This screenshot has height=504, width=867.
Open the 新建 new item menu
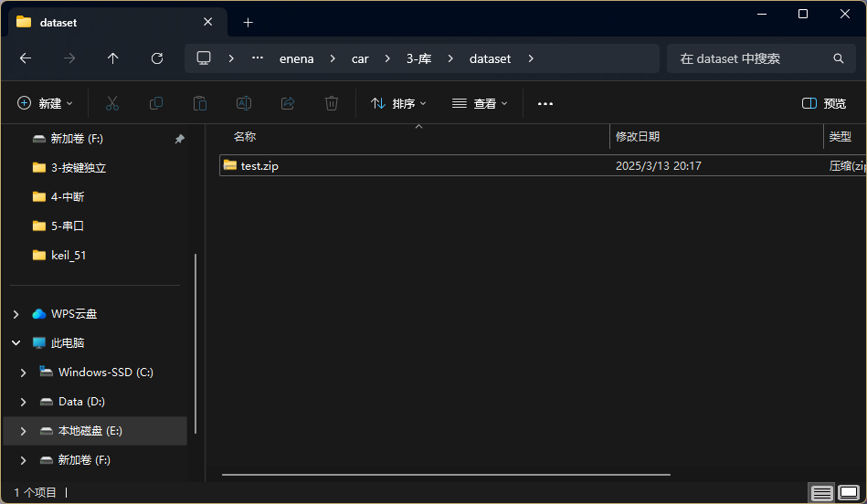pos(46,103)
